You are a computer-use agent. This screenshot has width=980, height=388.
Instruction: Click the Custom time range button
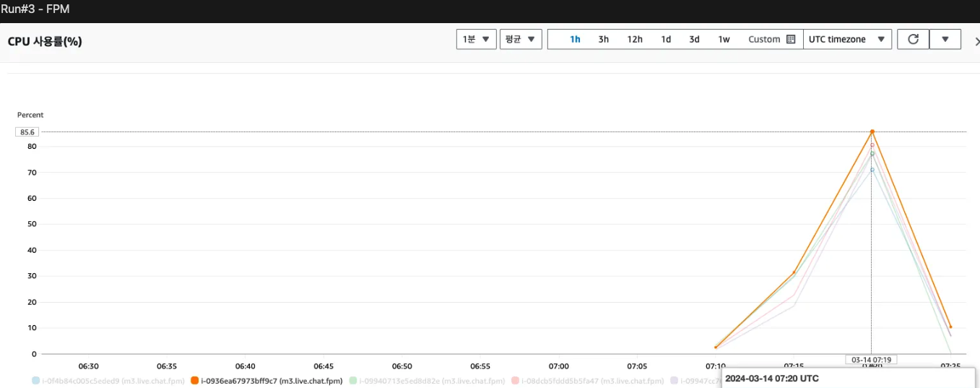tap(764, 40)
